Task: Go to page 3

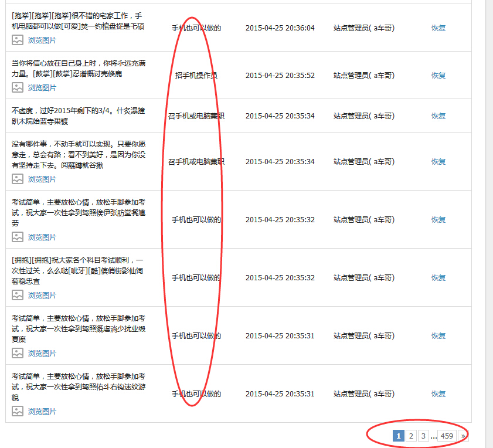Action: coord(423,436)
